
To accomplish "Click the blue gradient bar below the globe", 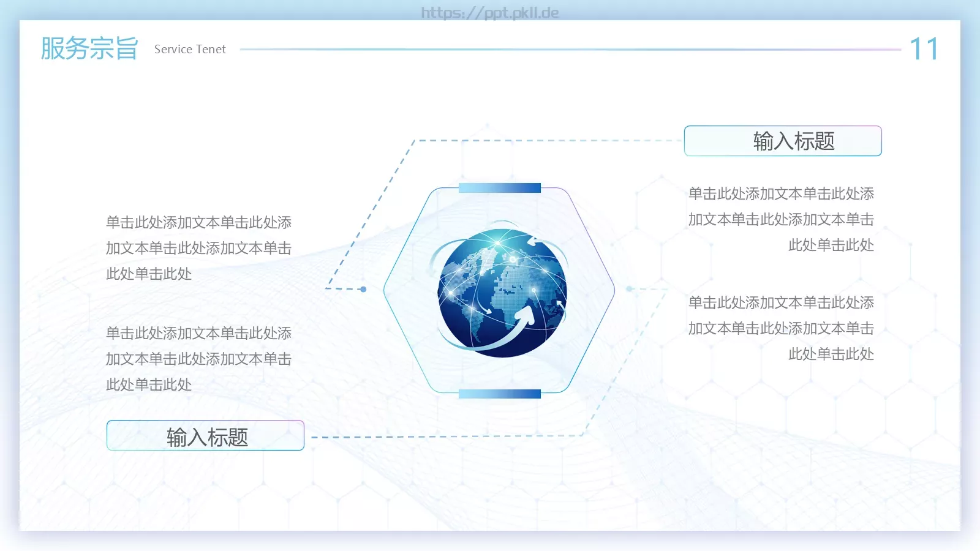I will [x=500, y=394].
